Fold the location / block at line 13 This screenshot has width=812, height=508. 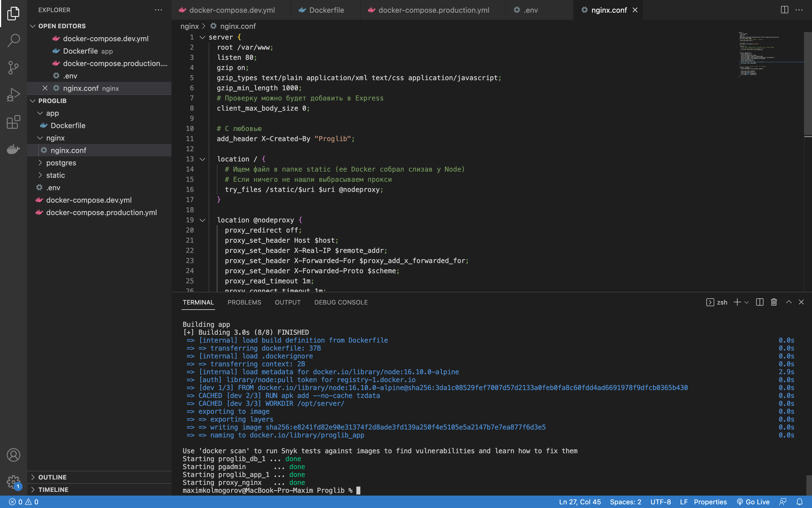click(x=202, y=159)
